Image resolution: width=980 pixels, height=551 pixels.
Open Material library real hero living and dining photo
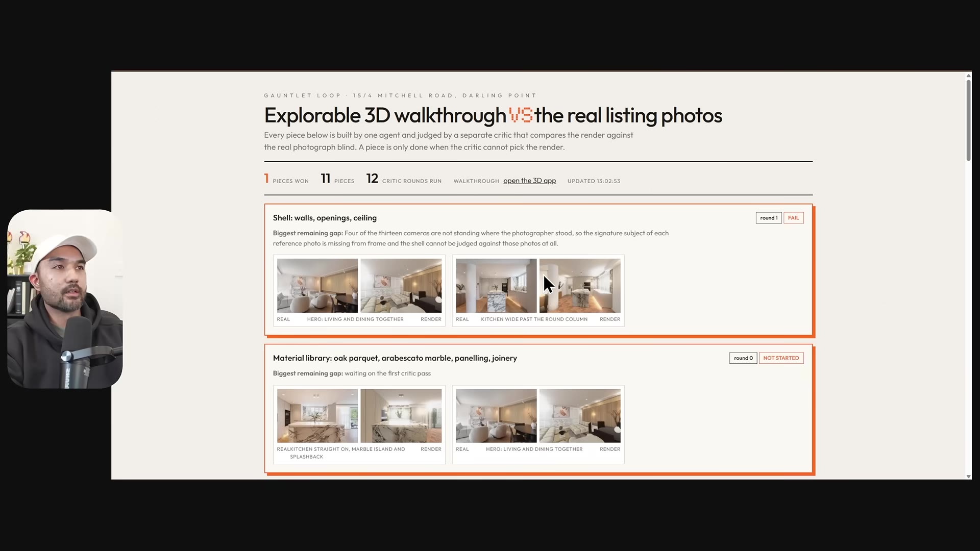tap(496, 416)
